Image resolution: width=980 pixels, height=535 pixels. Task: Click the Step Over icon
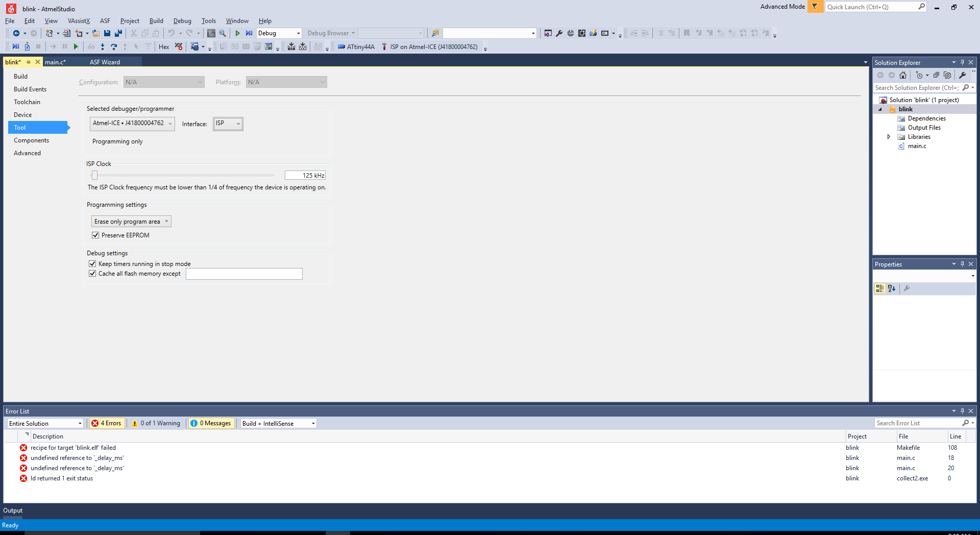[114, 46]
